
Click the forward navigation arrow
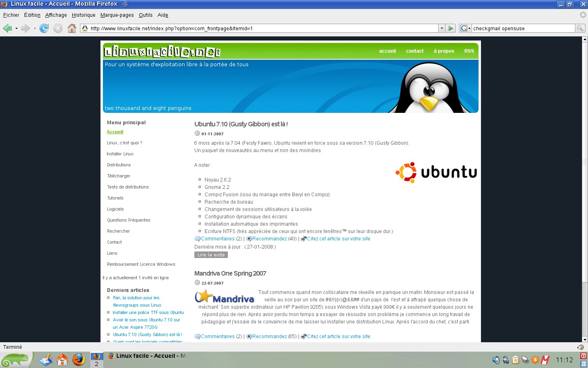[x=25, y=28]
